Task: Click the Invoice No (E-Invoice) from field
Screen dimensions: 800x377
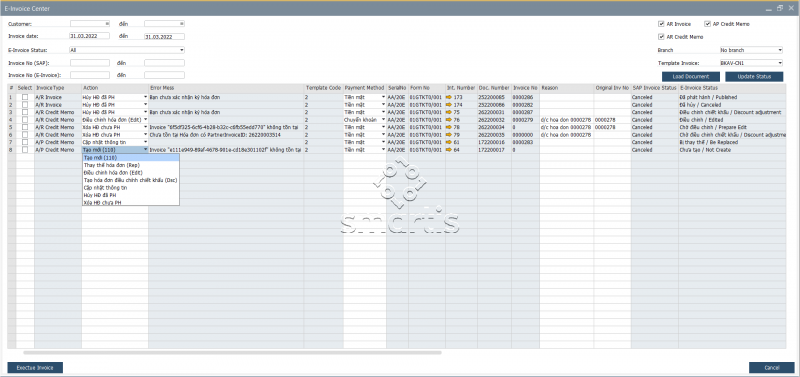Action: coord(89,75)
